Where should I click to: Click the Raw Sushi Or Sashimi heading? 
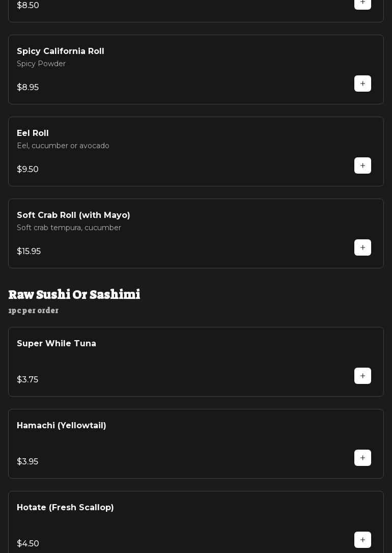[74, 295]
